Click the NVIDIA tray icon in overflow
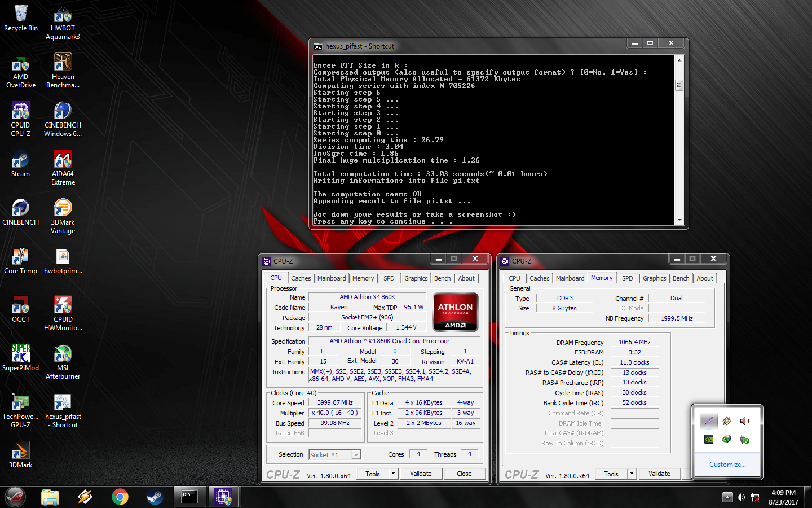The height and width of the screenshot is (508, 812). click(x=709, y=439)
